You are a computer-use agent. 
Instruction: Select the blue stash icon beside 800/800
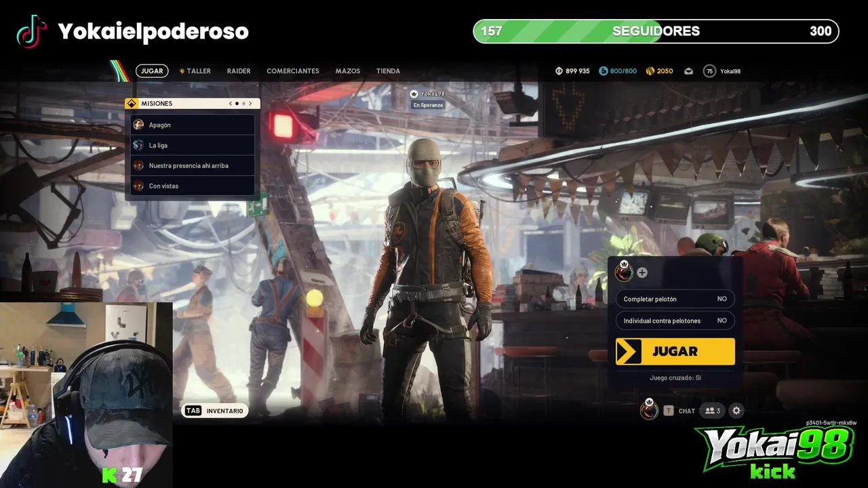tap(603, 71)
